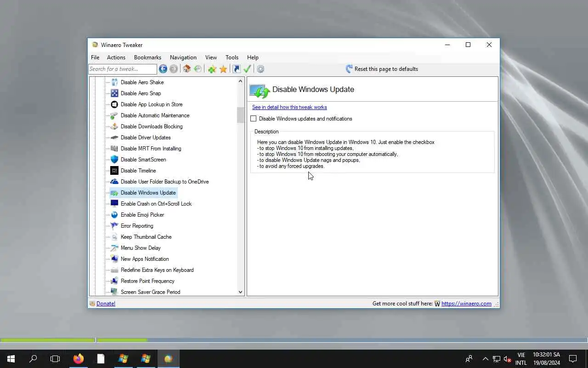Click the network tray icon
This screenshot has height=368, width=588.
click(x=497, y=358)
